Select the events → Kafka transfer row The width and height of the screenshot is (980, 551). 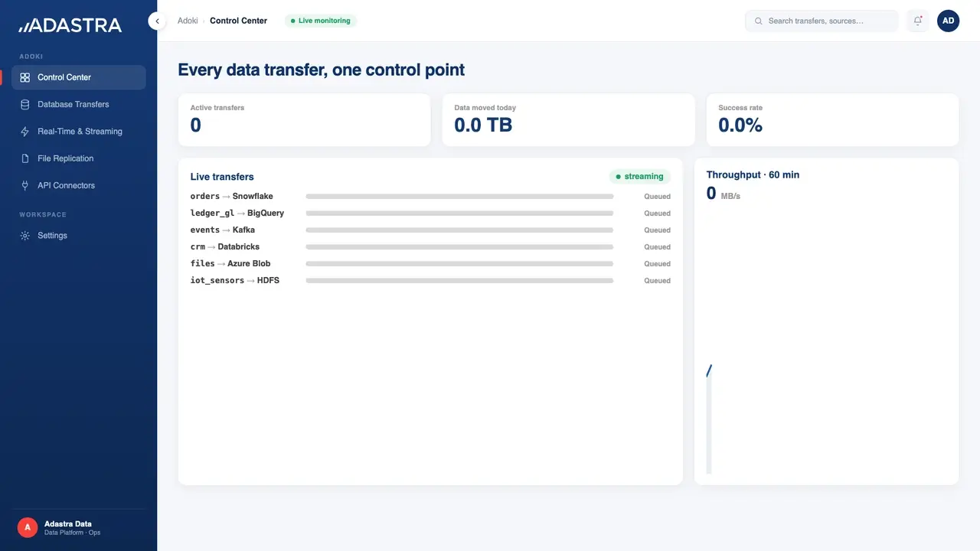coord(430,230)
